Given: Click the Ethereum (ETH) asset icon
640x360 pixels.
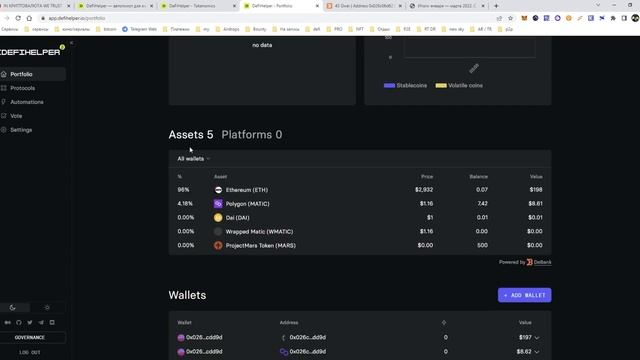Looking at the screenshot, I should click(x=218, y=190).
